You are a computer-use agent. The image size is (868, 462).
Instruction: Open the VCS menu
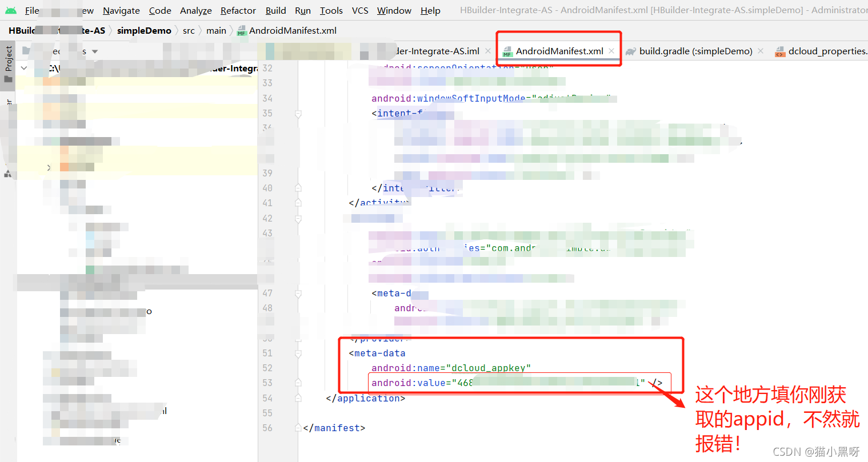click(360, 10)
